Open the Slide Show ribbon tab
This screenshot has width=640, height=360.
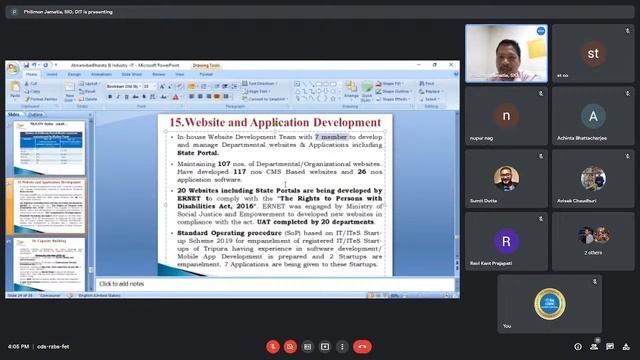(131, 74)
